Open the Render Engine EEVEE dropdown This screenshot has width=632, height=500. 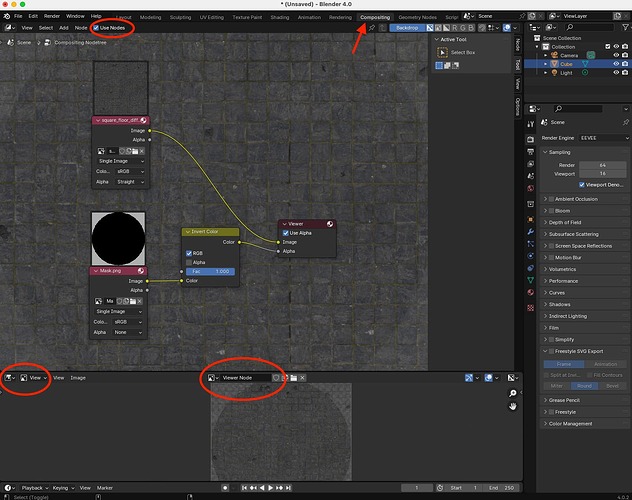(x=604, y=138)
